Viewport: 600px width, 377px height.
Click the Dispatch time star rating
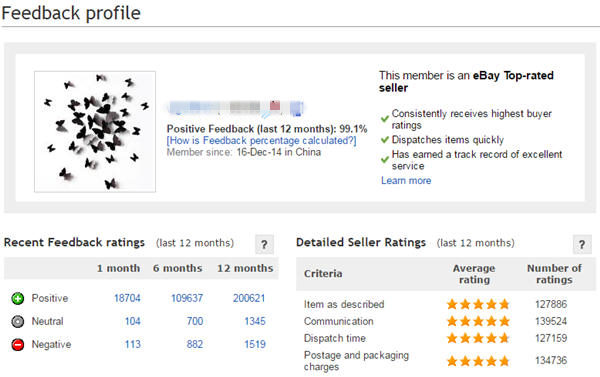pos(478,338)
